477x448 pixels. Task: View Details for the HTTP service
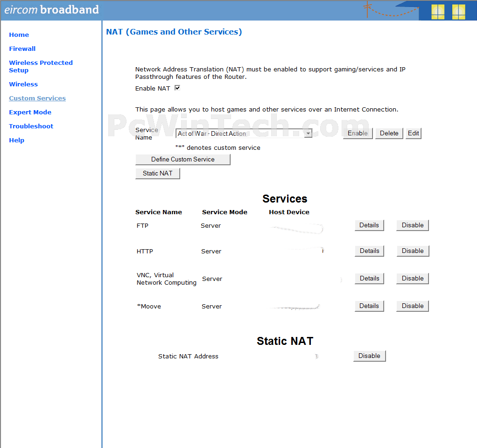point(369,251)
